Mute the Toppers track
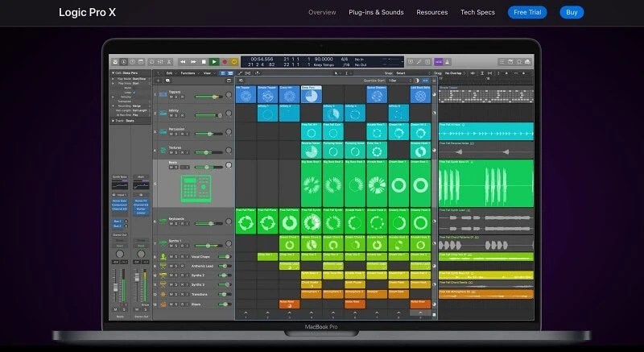Image resolution: width=644 pixels, height=352 pixels. click(x=171, y=97)
